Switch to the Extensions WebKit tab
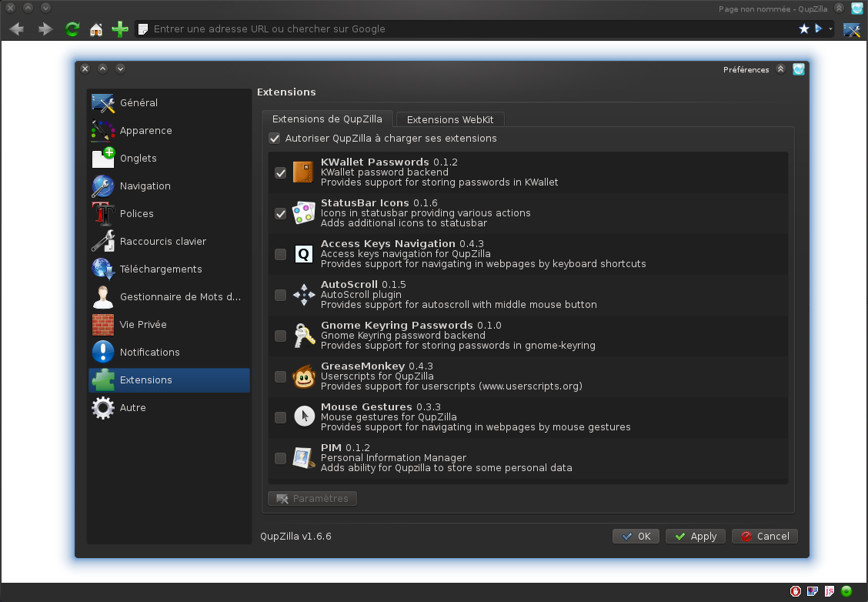 point(450,119)
